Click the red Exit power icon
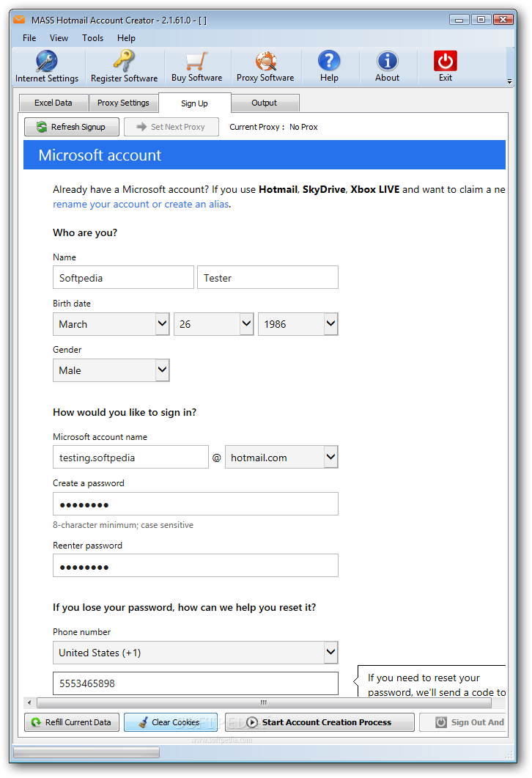Image resolution: width=532 pixels, height=778 pixels. pos(446,61)
